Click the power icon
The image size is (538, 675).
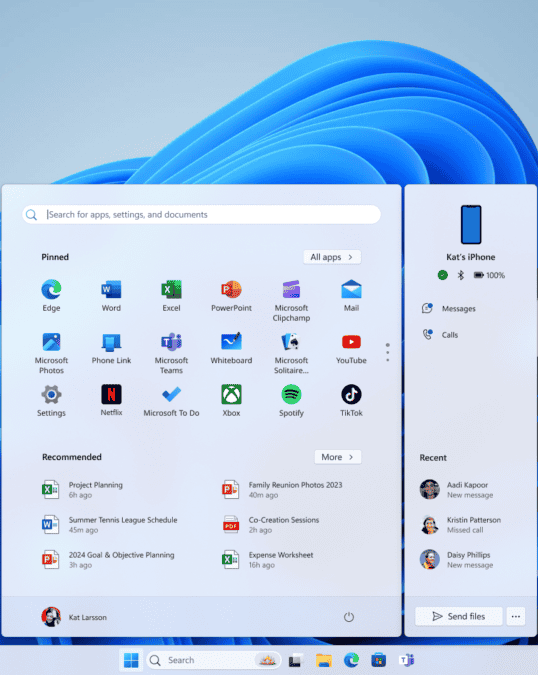click(x=349, y=617)
